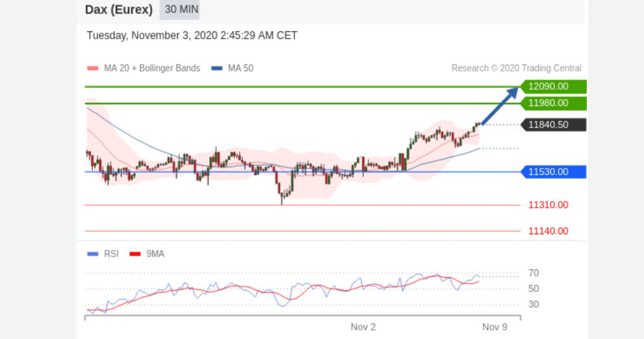The width and height of the screenshot is (644, 339).
Task: Click the RSI 50 level label
Action: 534,289
